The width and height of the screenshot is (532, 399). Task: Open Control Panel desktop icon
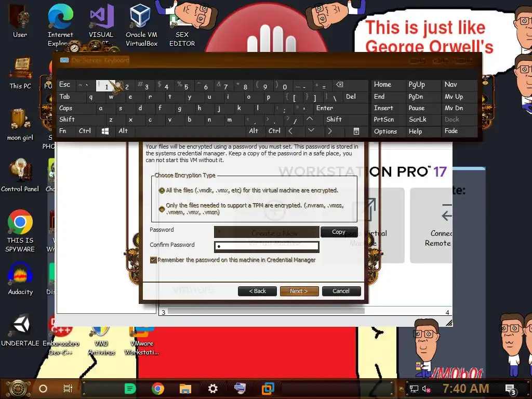(x=20, y=176)
